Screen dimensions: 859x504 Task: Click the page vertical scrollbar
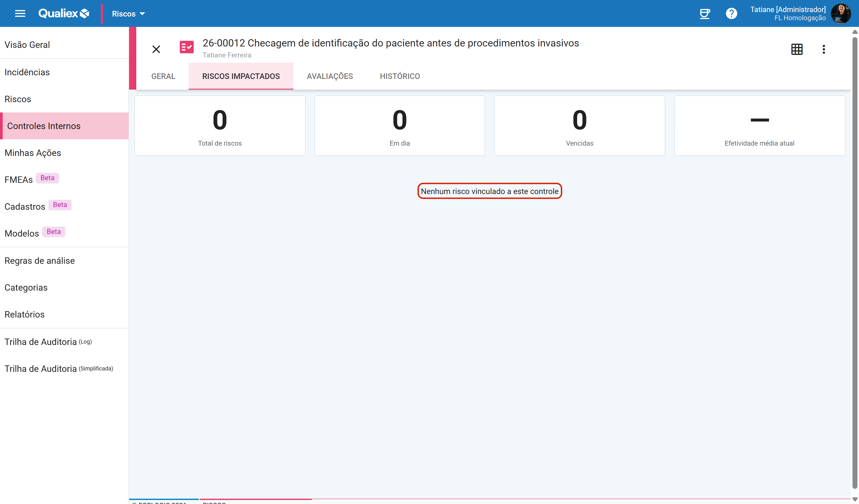[x=855, y=263]
